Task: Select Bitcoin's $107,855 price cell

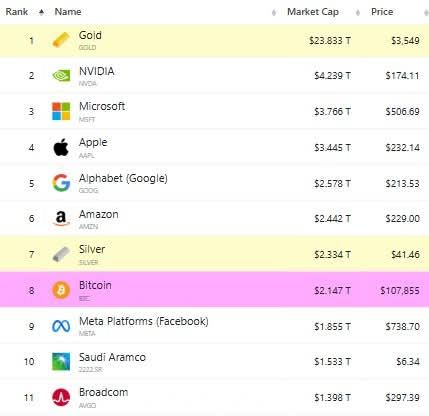Action: [x=400, y=291]
